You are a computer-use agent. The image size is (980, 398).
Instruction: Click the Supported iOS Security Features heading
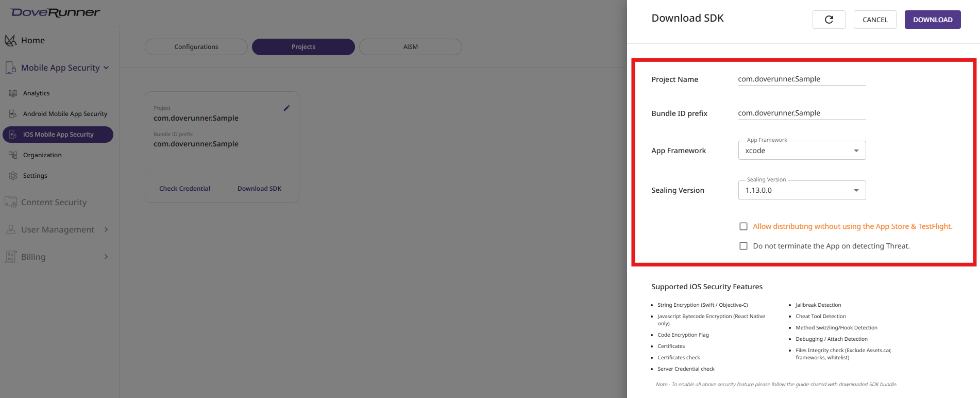tap(707, 287)
